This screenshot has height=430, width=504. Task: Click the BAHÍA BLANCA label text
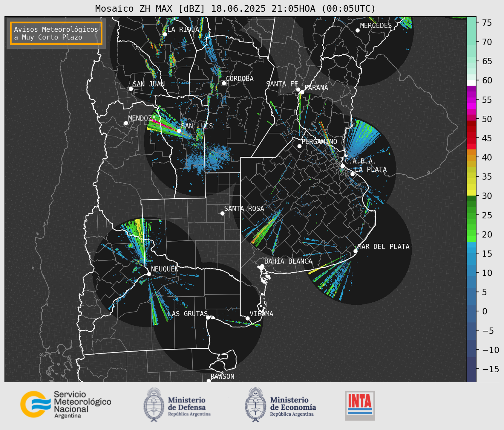[x=288, y=261]
